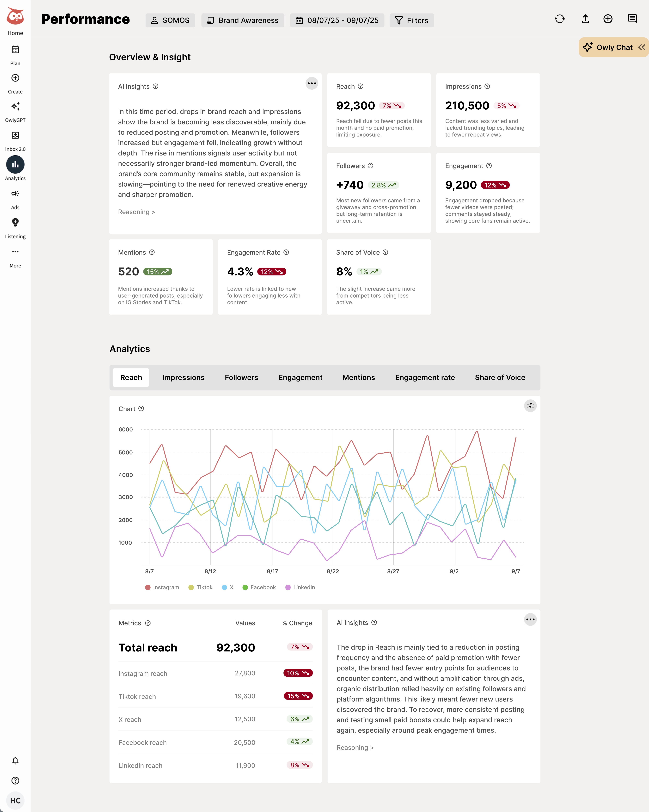Go to Inbox 2.0 in sidebar
This screenshot has height=812, width=649.
tap(15, 136)
